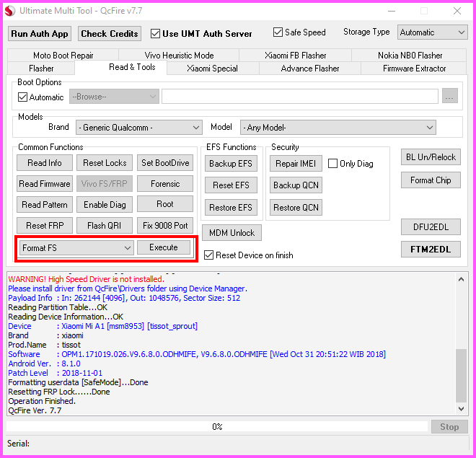Switch to Advance Flasher tab
476x458 pixels.
click(x=310, y=69)
